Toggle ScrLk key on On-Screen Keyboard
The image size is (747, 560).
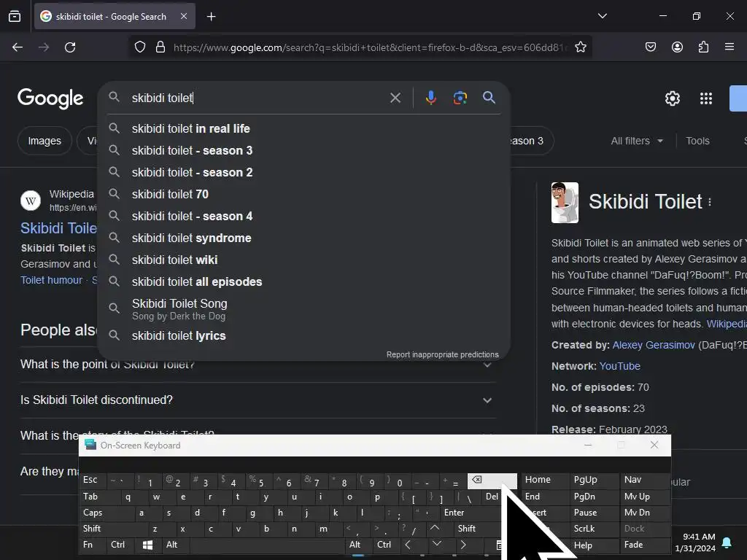594,529
